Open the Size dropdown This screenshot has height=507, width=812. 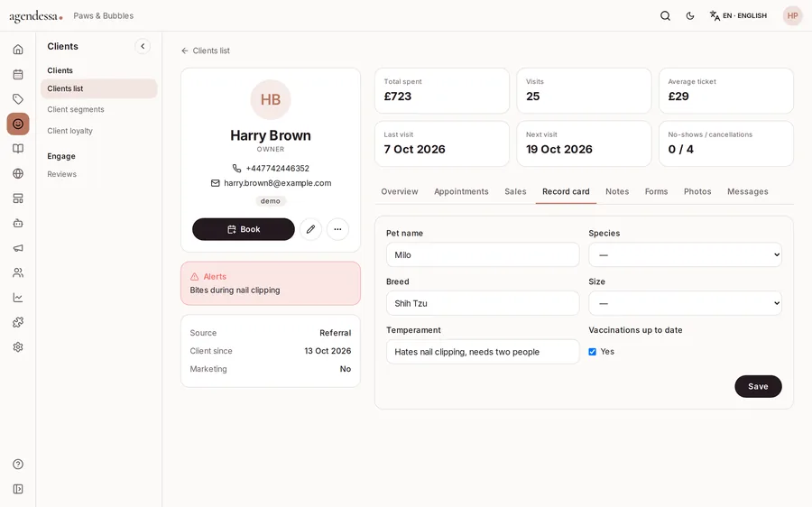(685, 303)
